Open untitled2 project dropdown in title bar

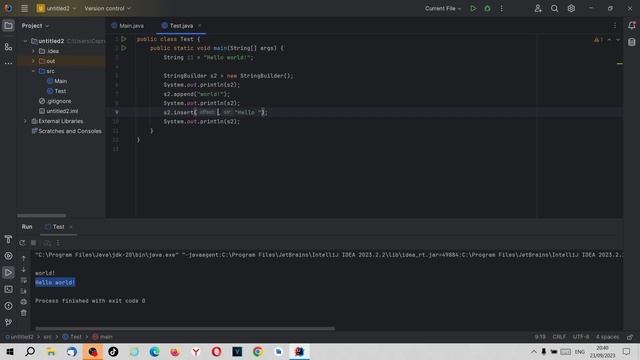click(56, 8)
